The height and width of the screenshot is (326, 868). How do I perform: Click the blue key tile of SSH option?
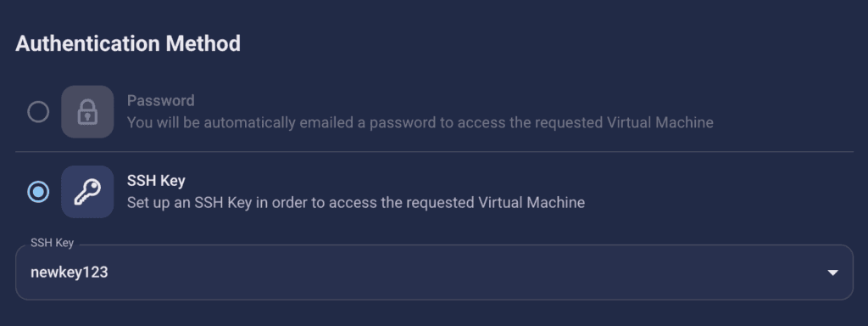[x=87, y=192]
